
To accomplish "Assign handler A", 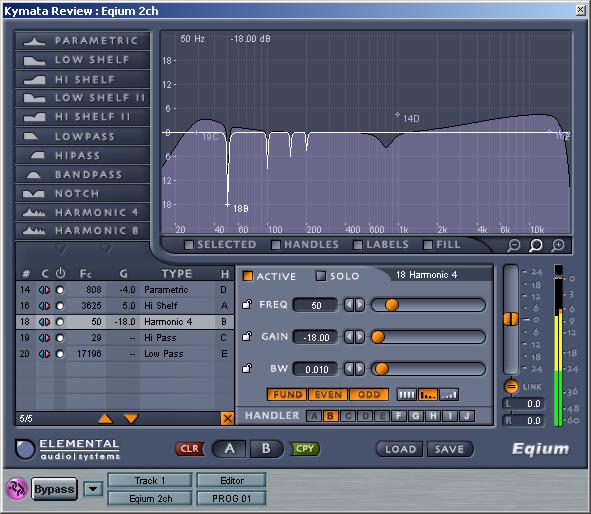I will click(x=313, y=416).
